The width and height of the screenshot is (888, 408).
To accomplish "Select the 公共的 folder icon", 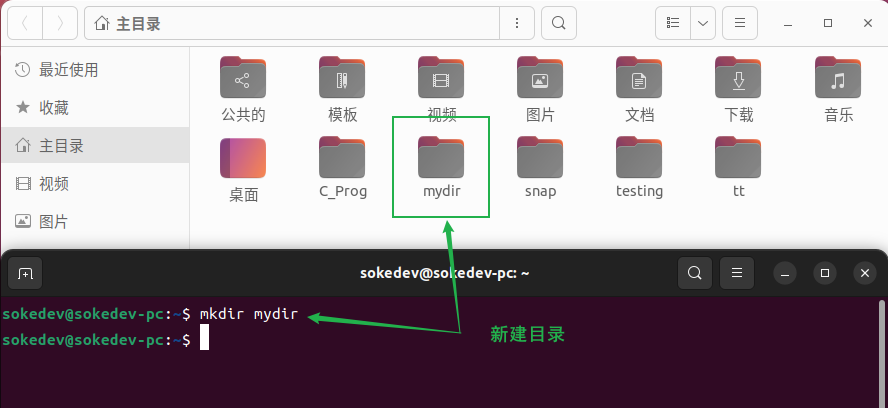I will click(243, 78).
